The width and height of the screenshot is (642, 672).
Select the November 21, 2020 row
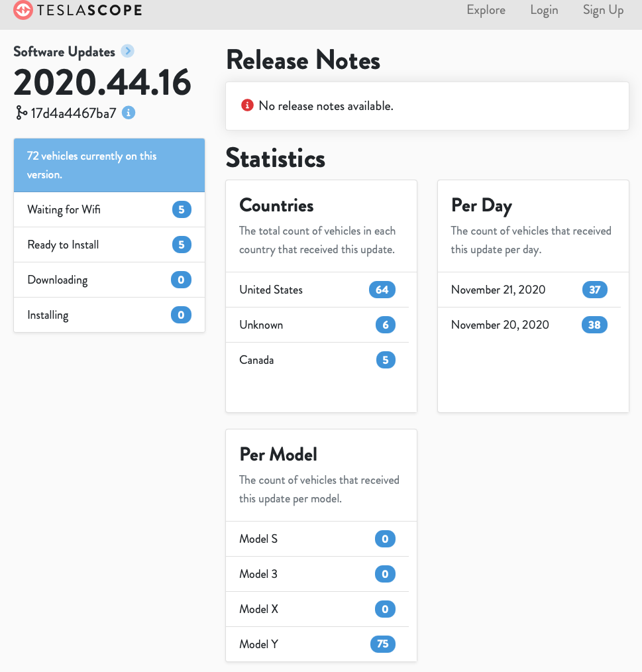pos(529,290)
